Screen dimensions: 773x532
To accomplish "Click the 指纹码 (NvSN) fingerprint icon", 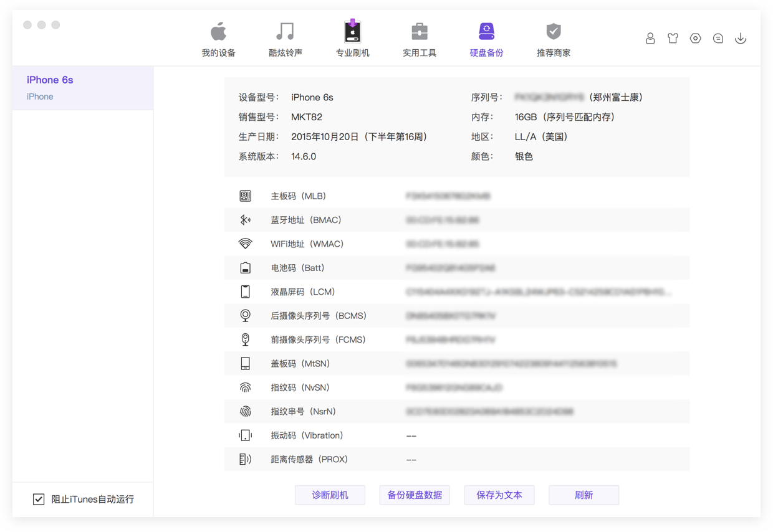I will click(x=246, y=387).
